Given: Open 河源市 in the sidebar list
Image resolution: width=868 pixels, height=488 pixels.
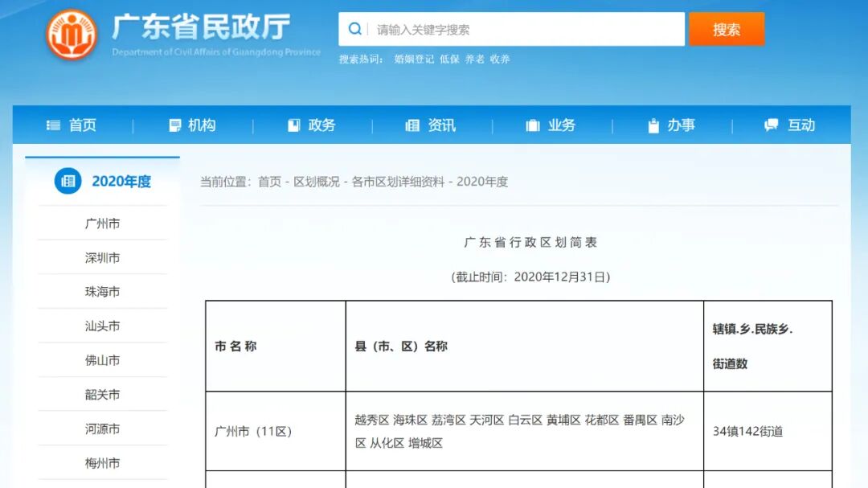Looking at the screenshot, I should tap(102, 429).
